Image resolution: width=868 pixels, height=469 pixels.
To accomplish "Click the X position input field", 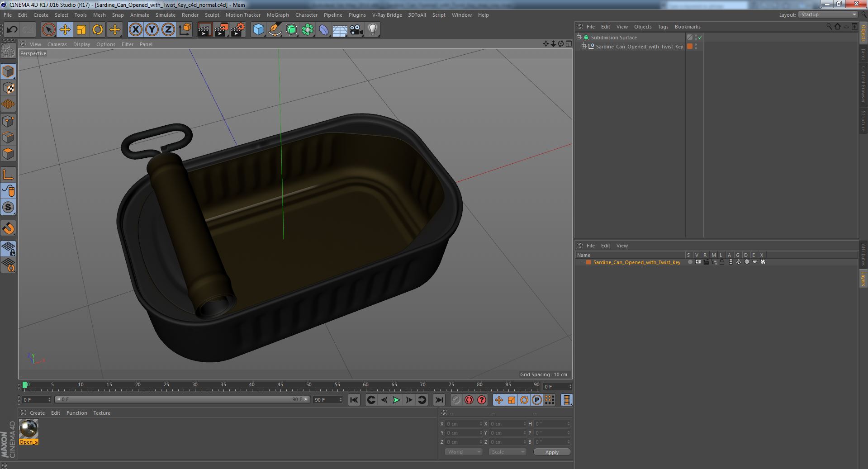I will 464,424.
